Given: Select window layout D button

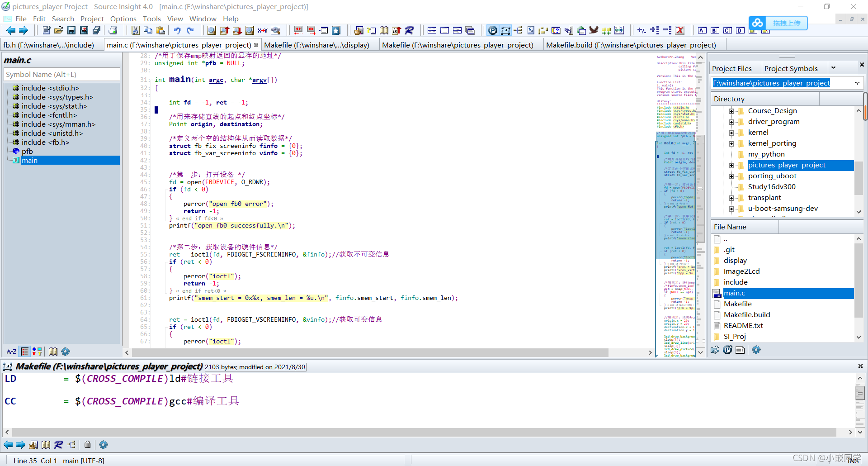Looking at the screenshot, I should [x=740, y=30].
